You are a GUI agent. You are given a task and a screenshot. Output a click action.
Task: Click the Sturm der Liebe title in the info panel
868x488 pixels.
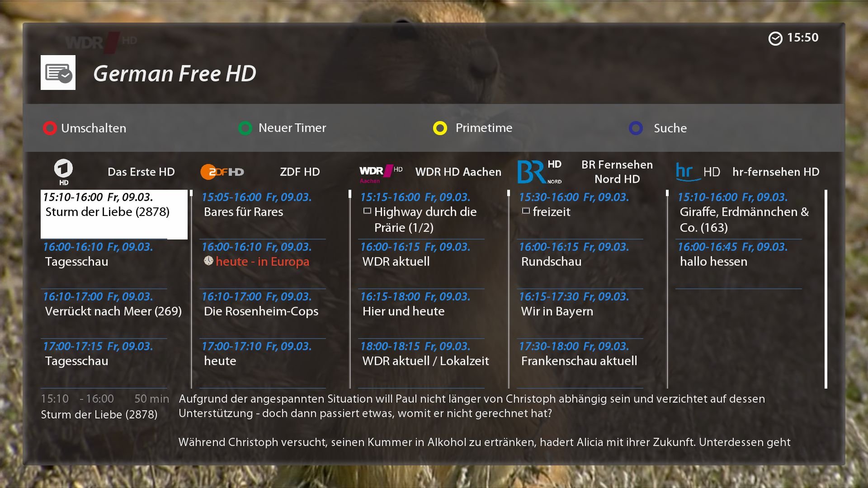[x=99, y=415]
